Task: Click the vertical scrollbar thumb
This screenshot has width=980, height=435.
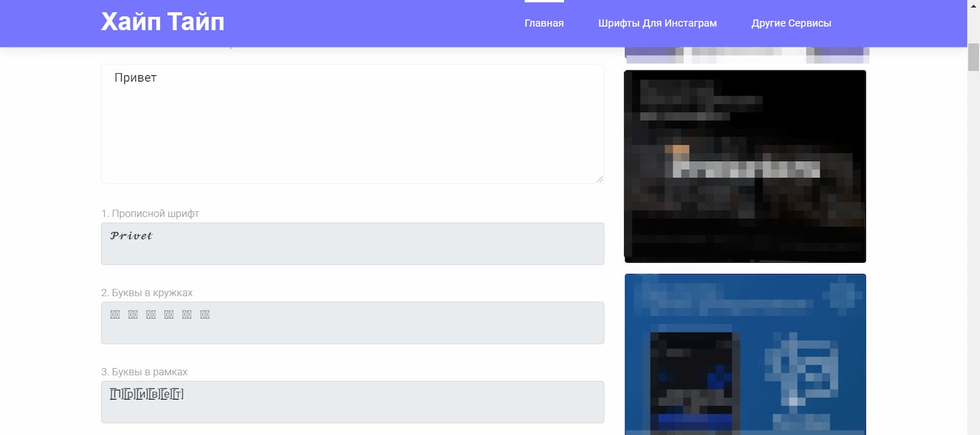Action: [x=973, y=58]
